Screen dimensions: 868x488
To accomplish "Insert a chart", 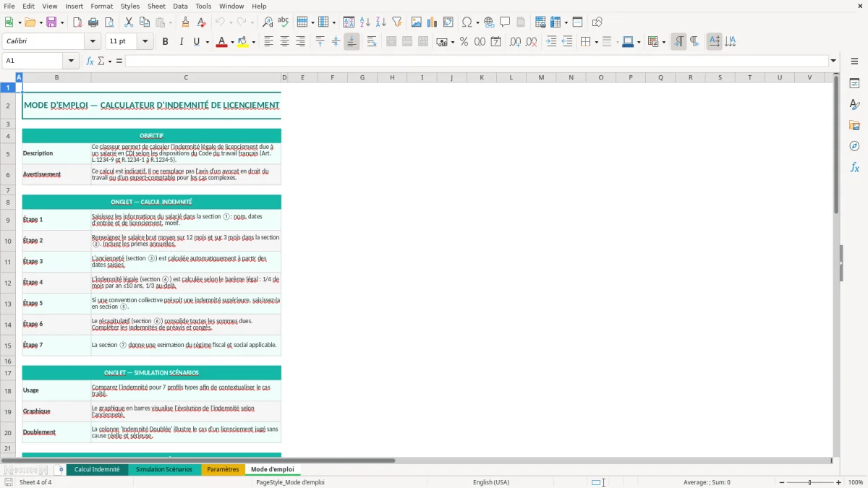I will tap(432, 22).
